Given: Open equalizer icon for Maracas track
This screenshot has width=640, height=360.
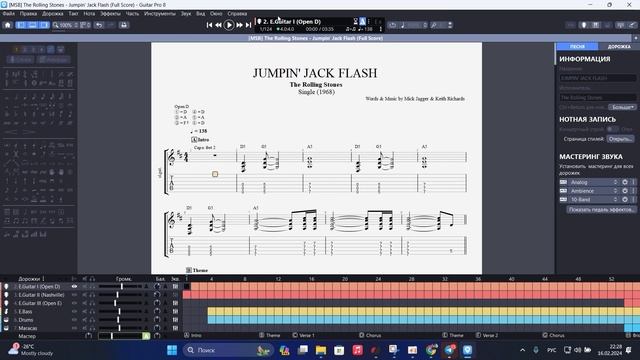Looking at the screenshot, I should click(175, 328).
